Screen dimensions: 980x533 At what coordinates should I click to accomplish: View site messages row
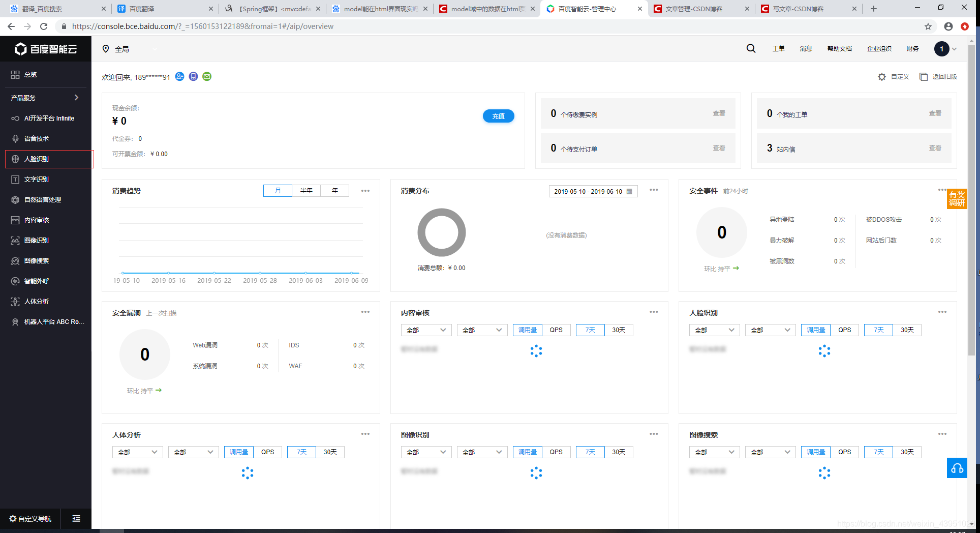pyautogui.click(x=854, y=148)
